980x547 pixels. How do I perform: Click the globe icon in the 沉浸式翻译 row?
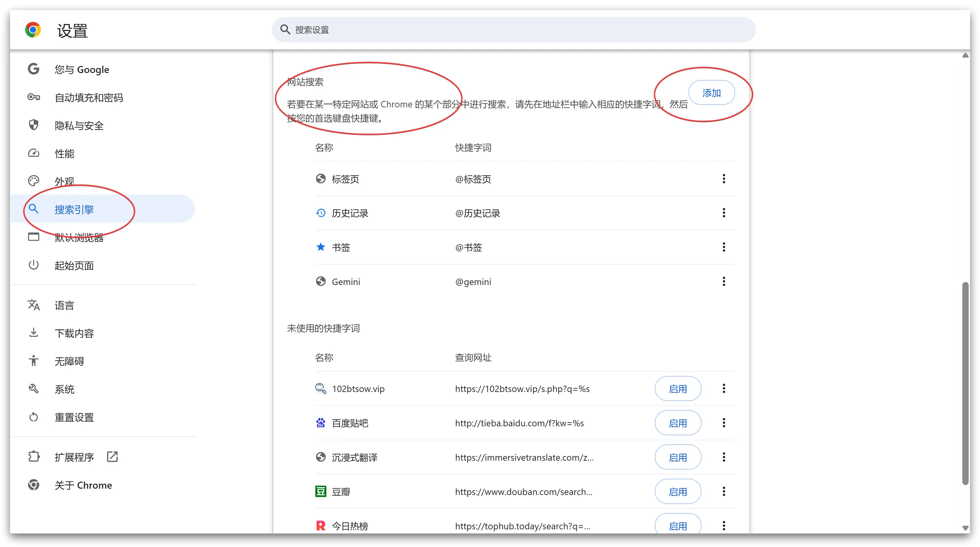[321, 457]
